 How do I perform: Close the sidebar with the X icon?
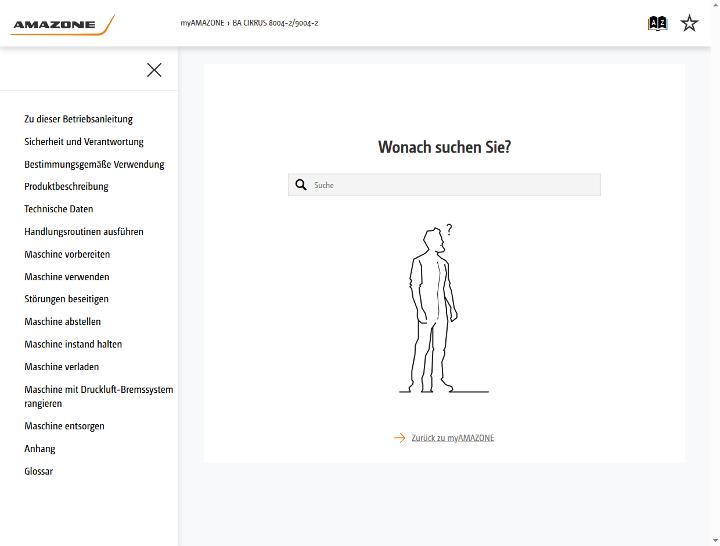[154, 70]
